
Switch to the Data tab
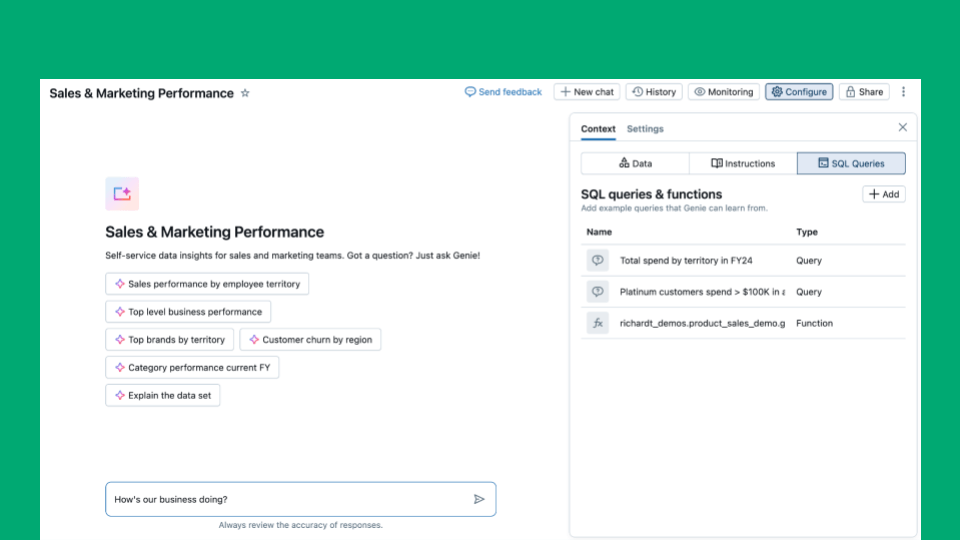click(635, 163)
